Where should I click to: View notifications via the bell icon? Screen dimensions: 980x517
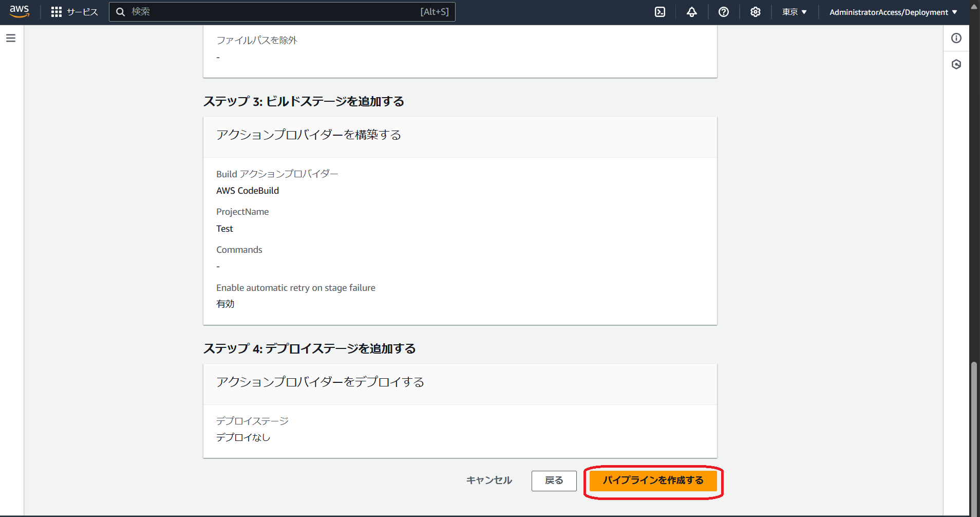click(x=692, y=11)
